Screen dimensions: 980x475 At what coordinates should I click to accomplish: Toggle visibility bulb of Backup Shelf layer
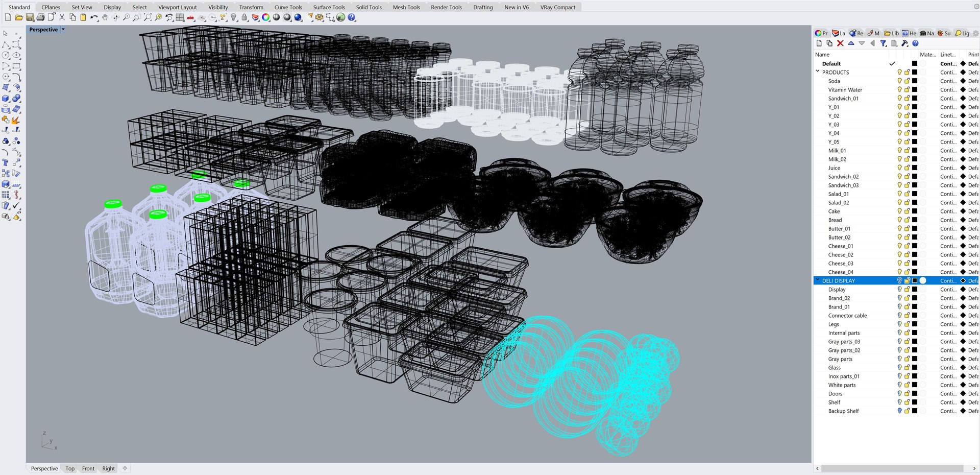pyautogui.click(x=899, y=411)
